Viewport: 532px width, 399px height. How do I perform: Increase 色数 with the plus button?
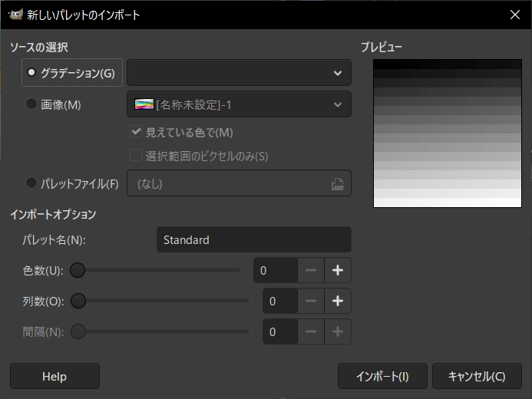(x=338, y=270)
